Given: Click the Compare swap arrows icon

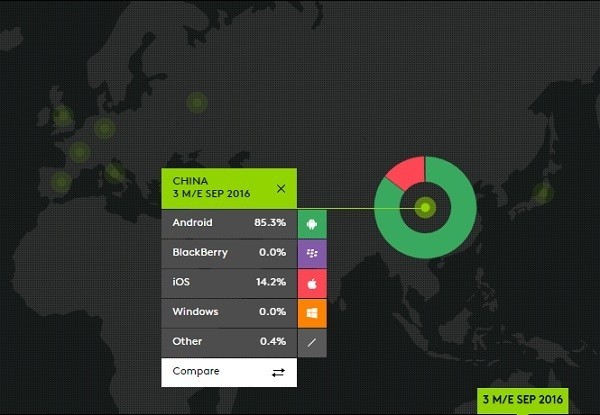Looking at the screenshot, I should click(x=278, y=372).
